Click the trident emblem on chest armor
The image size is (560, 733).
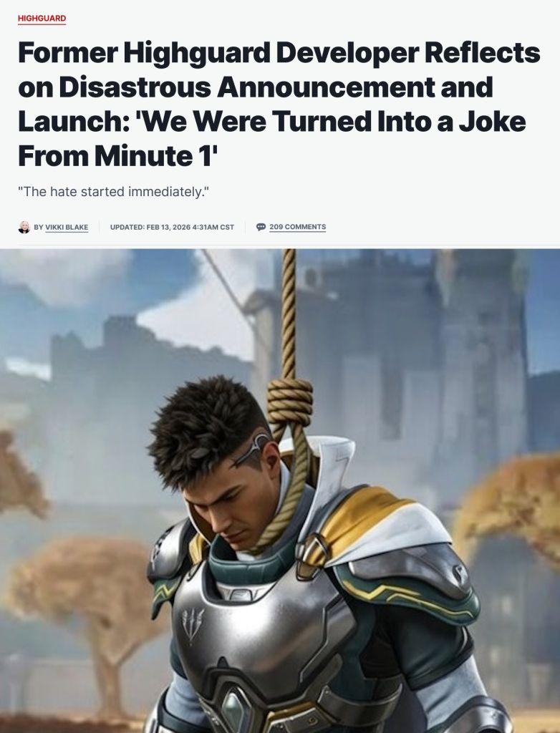click(193, 625)
